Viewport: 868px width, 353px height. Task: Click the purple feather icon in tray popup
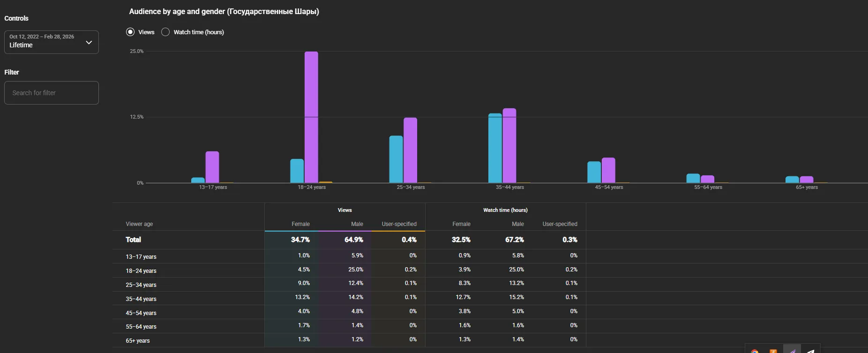pyautogui.click(x=792, y=350)
